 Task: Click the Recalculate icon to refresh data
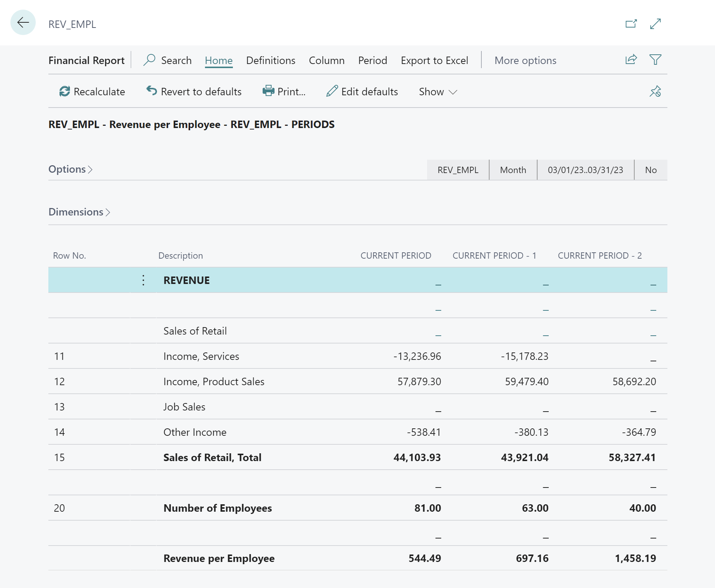pos(64,91)
